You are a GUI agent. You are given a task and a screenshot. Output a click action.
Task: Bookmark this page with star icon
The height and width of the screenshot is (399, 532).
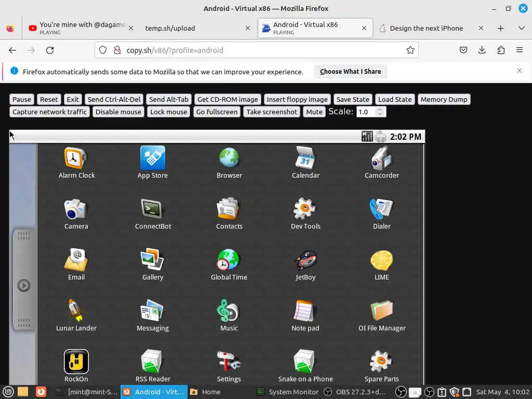410,50
